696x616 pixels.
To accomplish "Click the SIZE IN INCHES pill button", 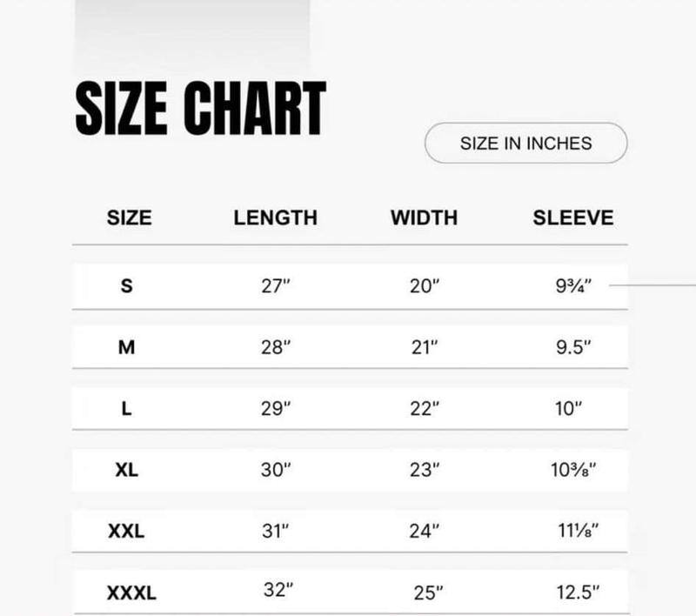I will (x=526, y=143).
